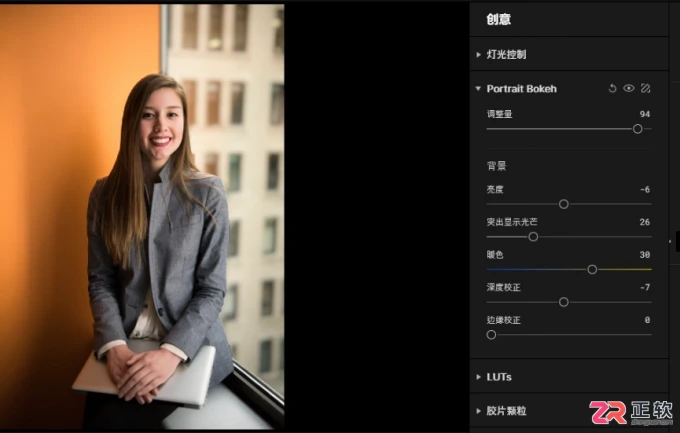
Task: Toggle Portrait Bokeh visibility eye icon
Action: (629, 89)
